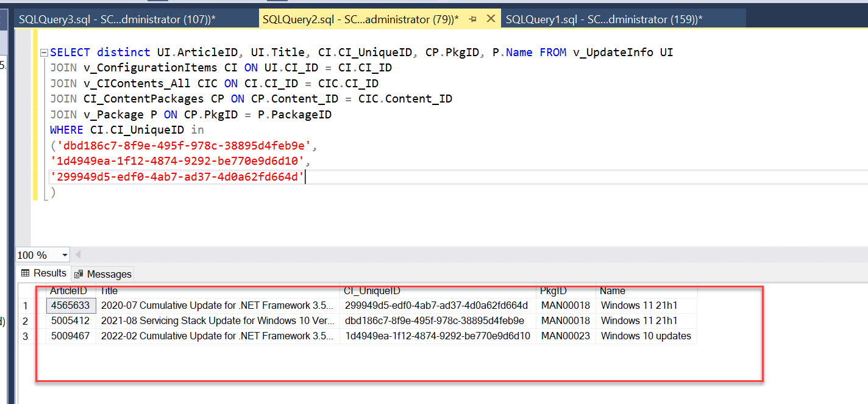
Task: Place cursor after the 299949d5 GUID string
Action: pos(305,177)
